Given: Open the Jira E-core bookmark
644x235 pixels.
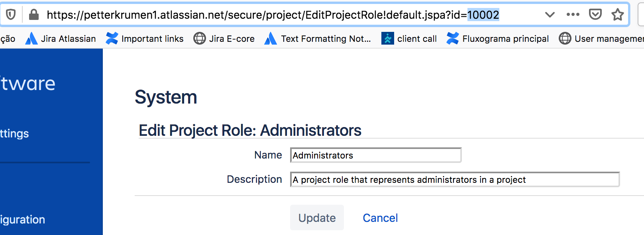Looking at the screenshot, I should tap(224, 39).
